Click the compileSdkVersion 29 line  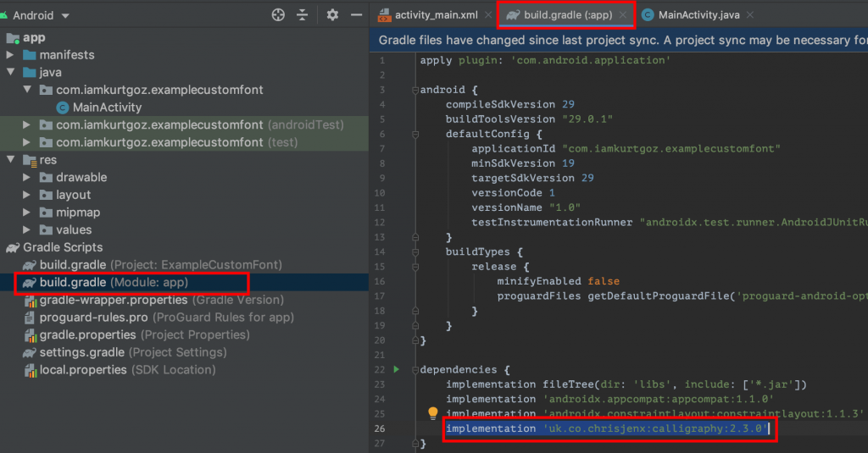pos(509,104)
